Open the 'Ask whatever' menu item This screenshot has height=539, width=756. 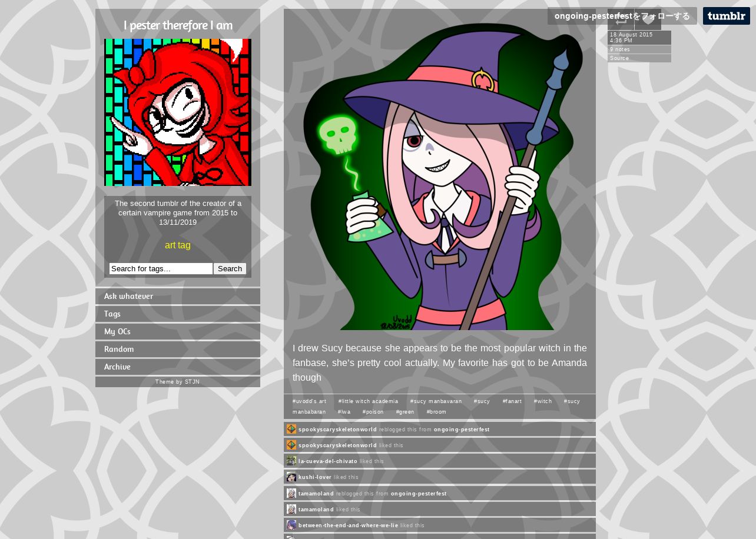tap(178, 296)
